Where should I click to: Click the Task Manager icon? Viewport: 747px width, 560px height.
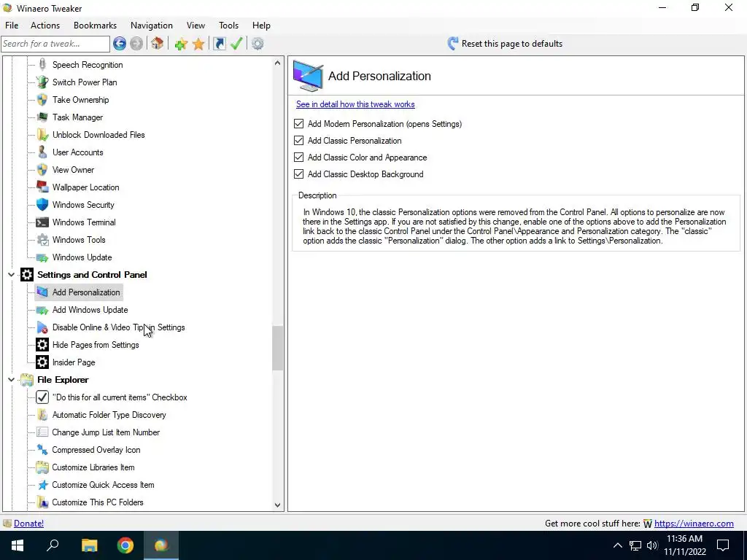click(42, 117)
